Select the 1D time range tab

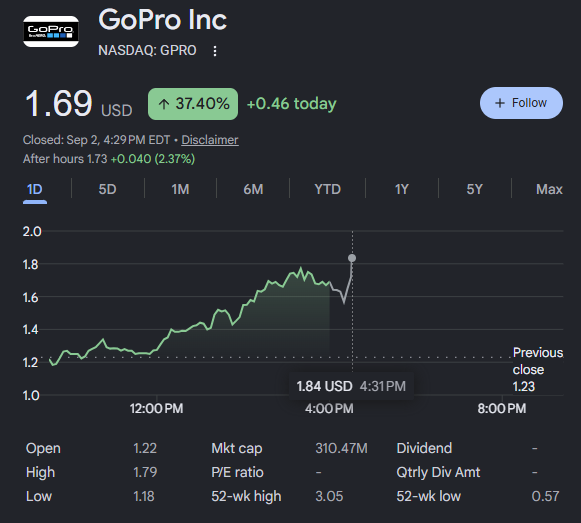[x=34, y=189]
